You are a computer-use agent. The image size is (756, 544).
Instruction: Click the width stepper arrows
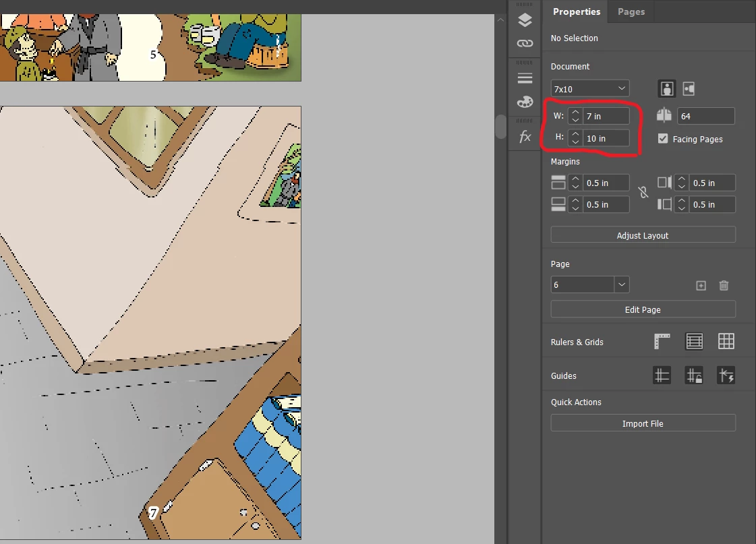point(575,116)
